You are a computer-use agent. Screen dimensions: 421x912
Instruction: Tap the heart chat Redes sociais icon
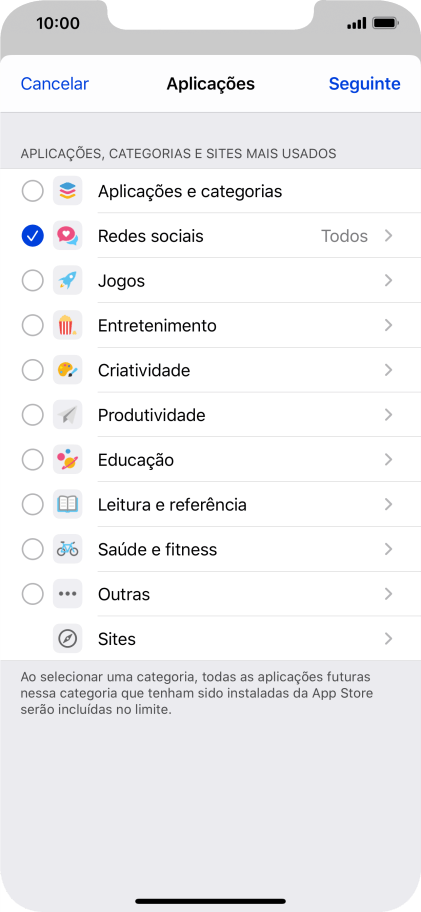[67, 236]
